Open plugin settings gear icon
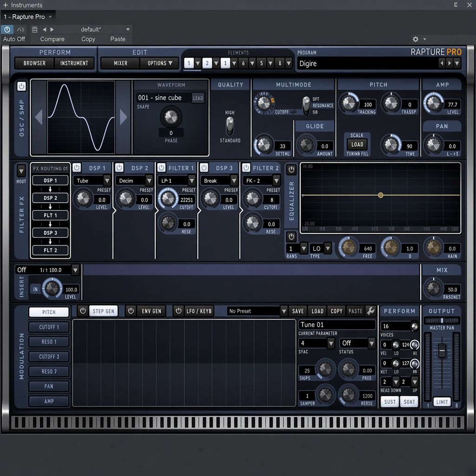Viewport: 476px width, 476px height. 416,39
